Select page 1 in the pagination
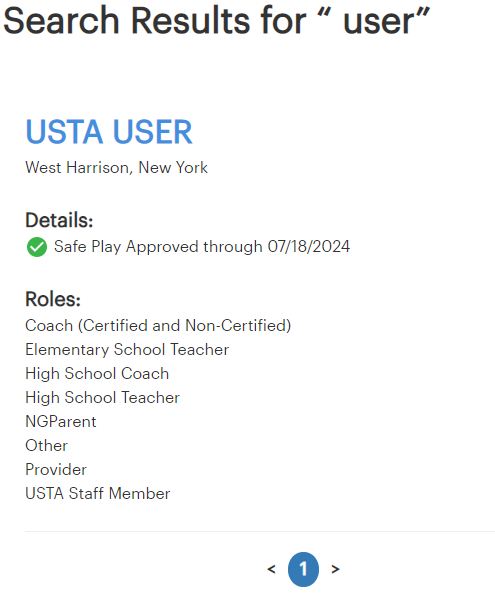This screenshot has height=594, width=495. click(x=303, y=569)
